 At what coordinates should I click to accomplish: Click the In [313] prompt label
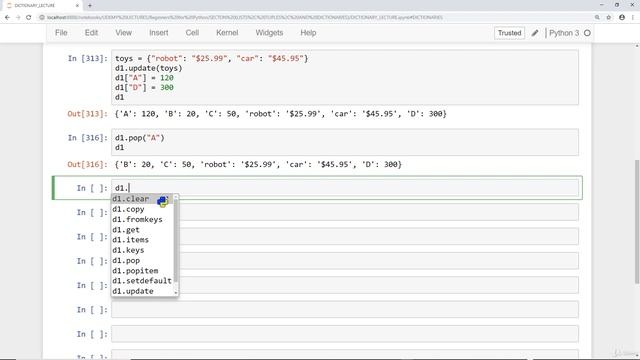(87, 58)
